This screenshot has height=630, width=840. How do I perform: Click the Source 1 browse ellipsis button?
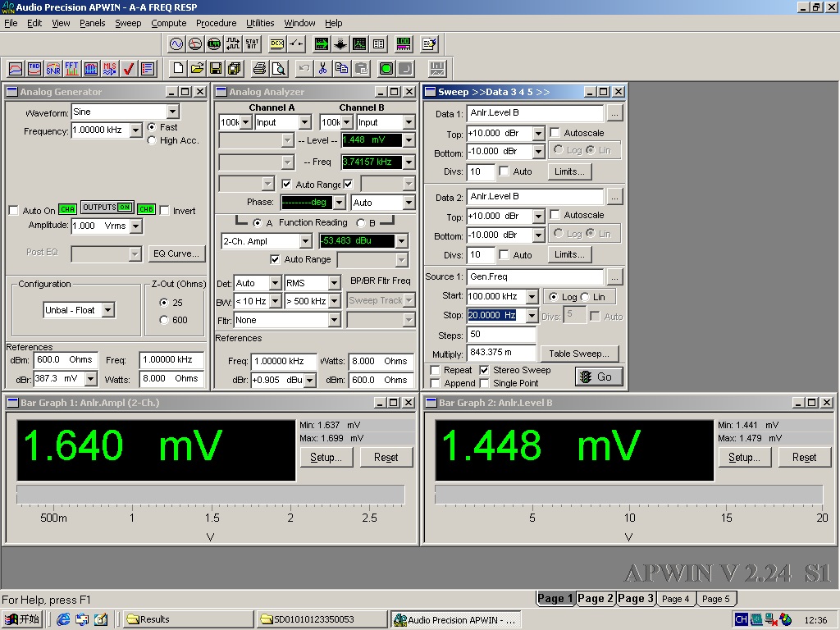point(614,277)
